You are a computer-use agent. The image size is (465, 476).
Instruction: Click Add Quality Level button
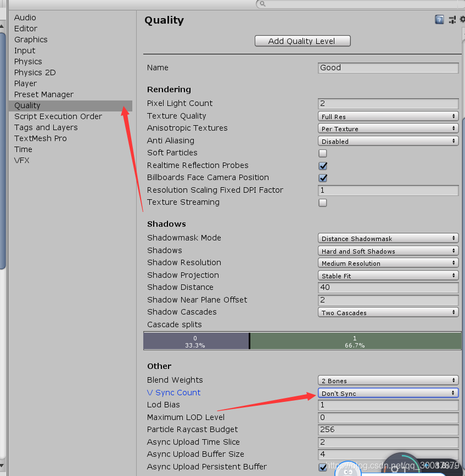pos(302,41)
